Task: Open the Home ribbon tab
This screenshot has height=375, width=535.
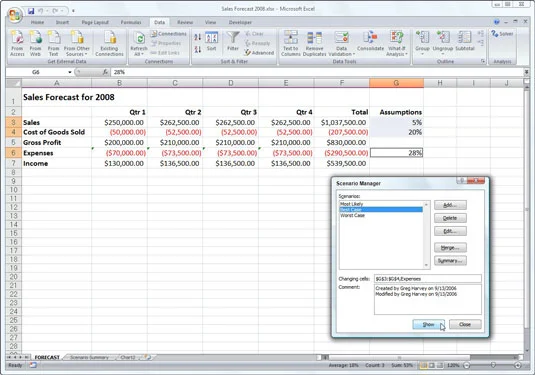Action: (x=37, y=22)
